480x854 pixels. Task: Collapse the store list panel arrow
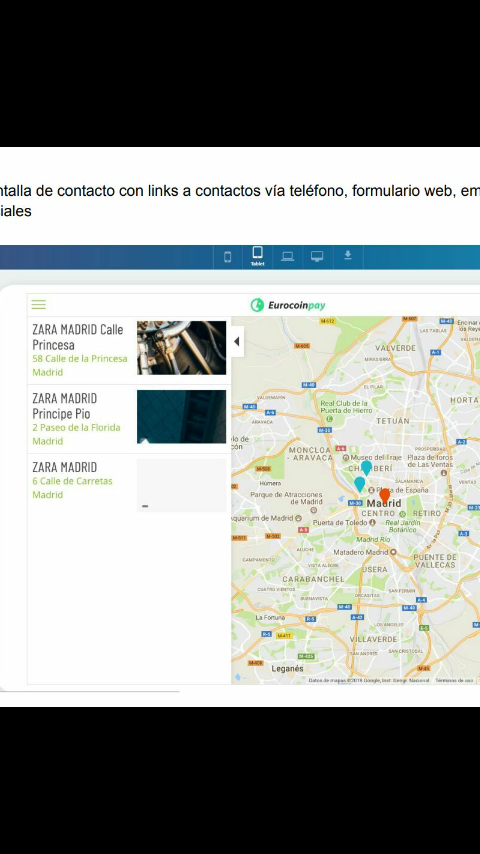(237, 342)
